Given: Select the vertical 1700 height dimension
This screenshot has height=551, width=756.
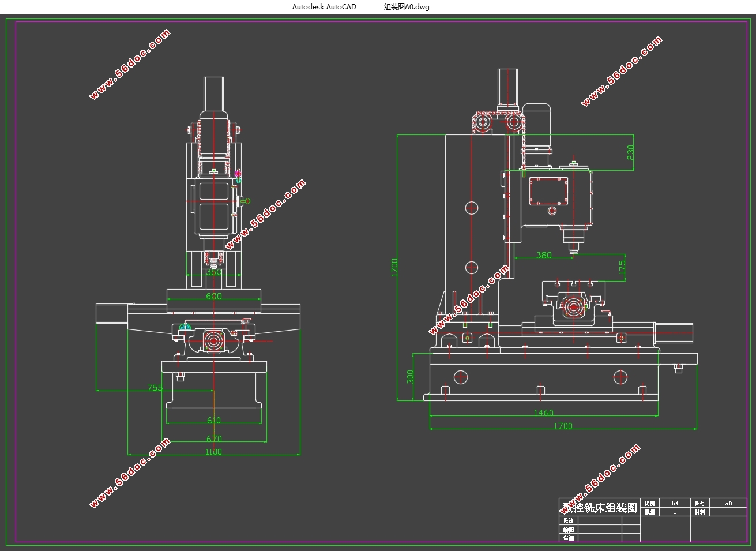Looking at the screenshot, I should (x=394, y=267).
